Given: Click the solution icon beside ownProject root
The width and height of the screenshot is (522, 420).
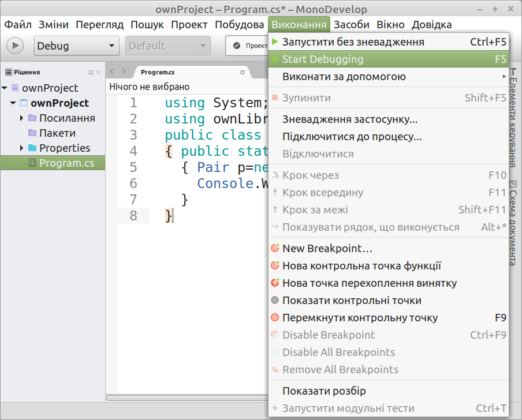Looking at the screenshot, I should point(15,88).
